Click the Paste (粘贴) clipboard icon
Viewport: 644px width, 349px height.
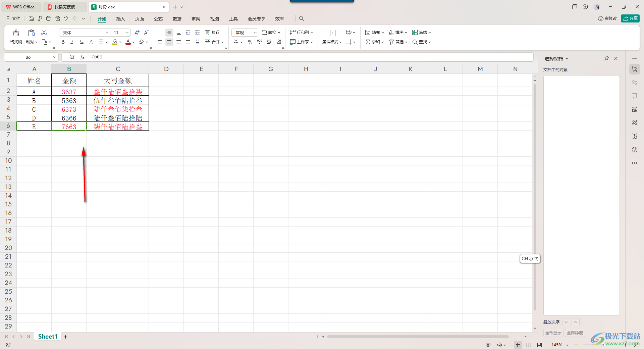pyautogui.click(x=32, y=33)
